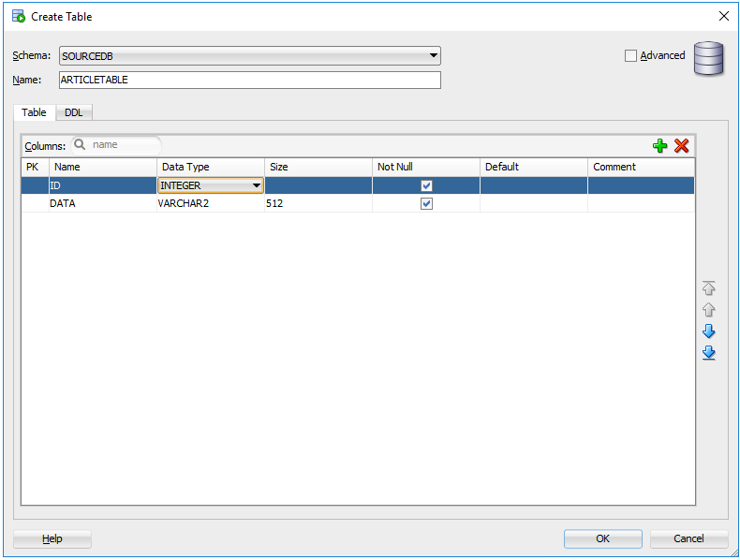740x560 pixels.
Task: Click the search magnifier in Columns filter
Action: pyautogui.click(x=80, y=145)
